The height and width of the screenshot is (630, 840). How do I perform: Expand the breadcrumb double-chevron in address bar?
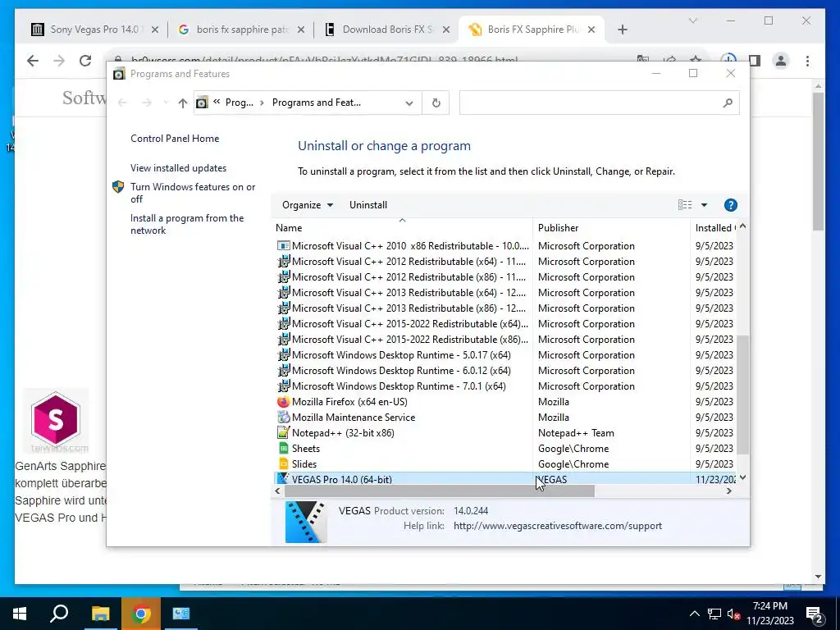click(x=217, y=102)
